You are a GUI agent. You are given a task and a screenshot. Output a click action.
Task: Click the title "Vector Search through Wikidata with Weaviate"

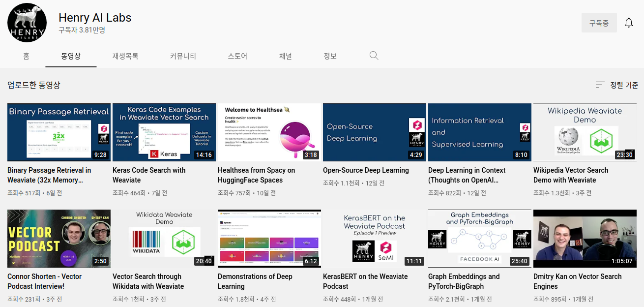[148, 281]
